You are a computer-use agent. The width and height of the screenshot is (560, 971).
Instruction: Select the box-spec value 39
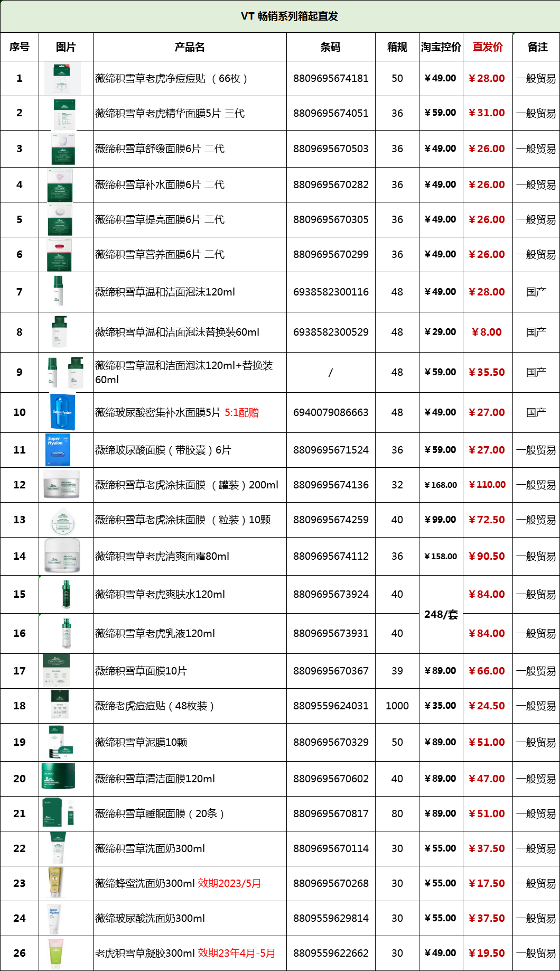pyautogui.click(x=397, y=671)
